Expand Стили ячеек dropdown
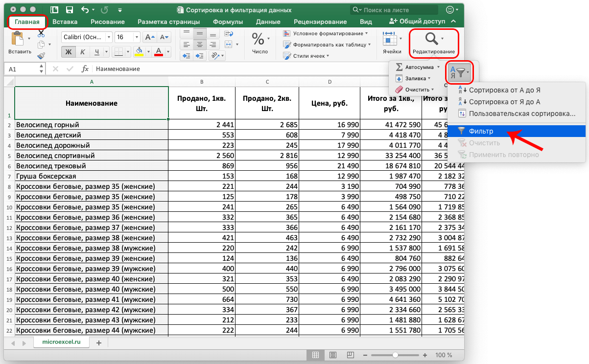The image size is (589, 364). click(327, 56)
